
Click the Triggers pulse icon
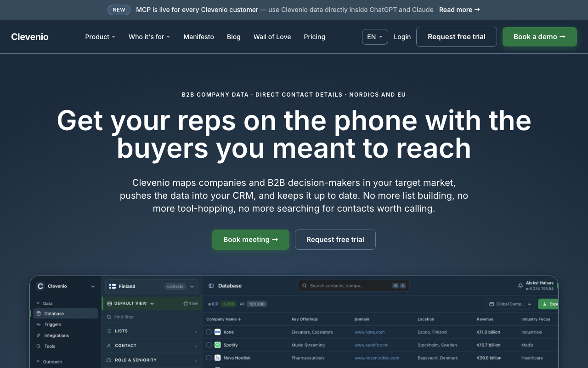(39, 324)
